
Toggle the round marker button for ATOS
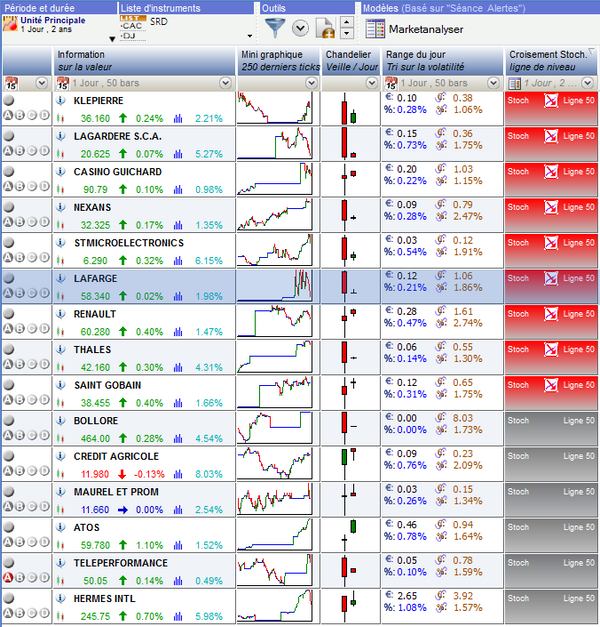click(x=9, y=527)
